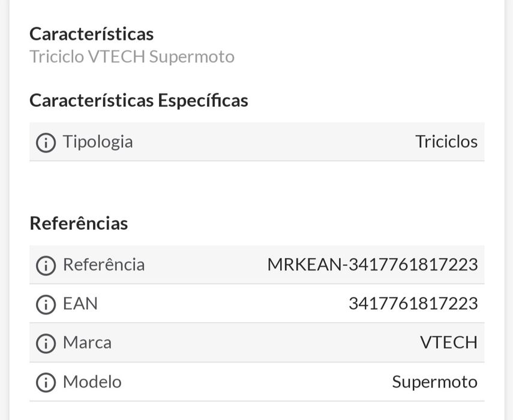Click the info icon next to Tipologia
This screenshot has height=420, width=513.
[x=46, y=142]
